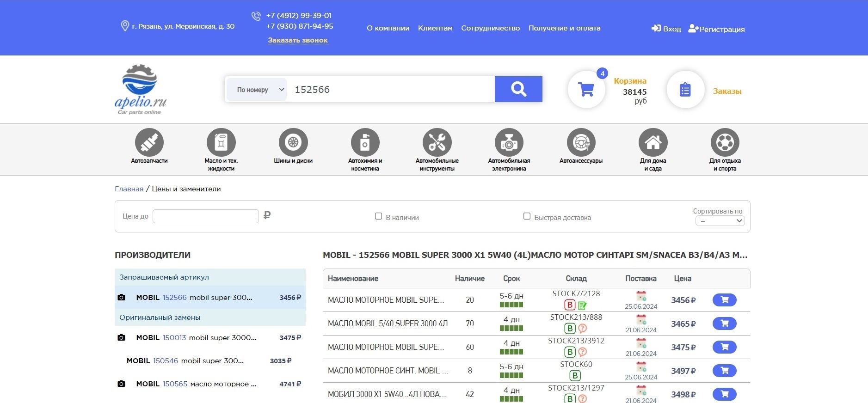Click row МАСЛО MOBIL 5/40 SUPER 3000 4Л
The width and height of the screenshot is (868, 403).
pos(388,324)
